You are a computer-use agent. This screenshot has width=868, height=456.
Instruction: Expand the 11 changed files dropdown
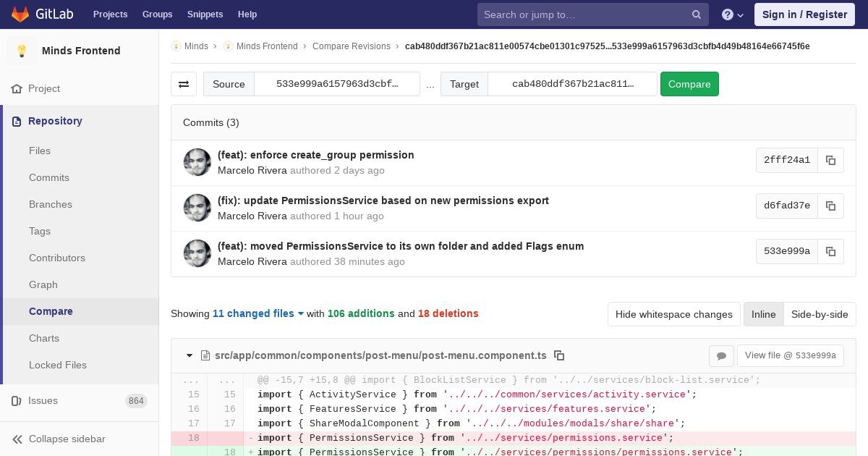[258, 313]
